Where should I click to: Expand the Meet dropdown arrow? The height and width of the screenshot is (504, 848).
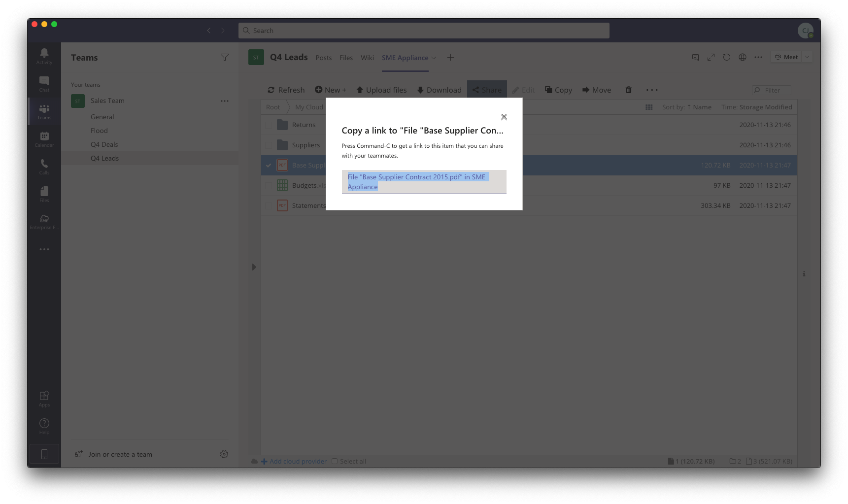(x=807, y=57)
